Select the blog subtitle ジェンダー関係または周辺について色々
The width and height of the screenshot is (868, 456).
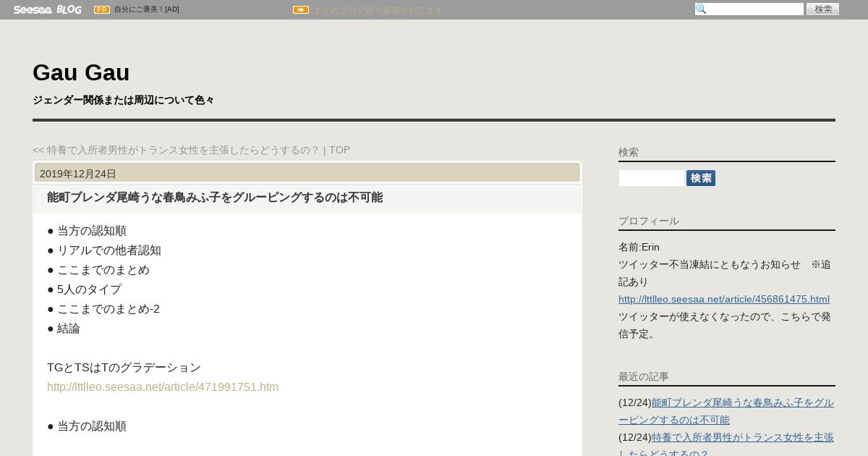pos(123,100)
